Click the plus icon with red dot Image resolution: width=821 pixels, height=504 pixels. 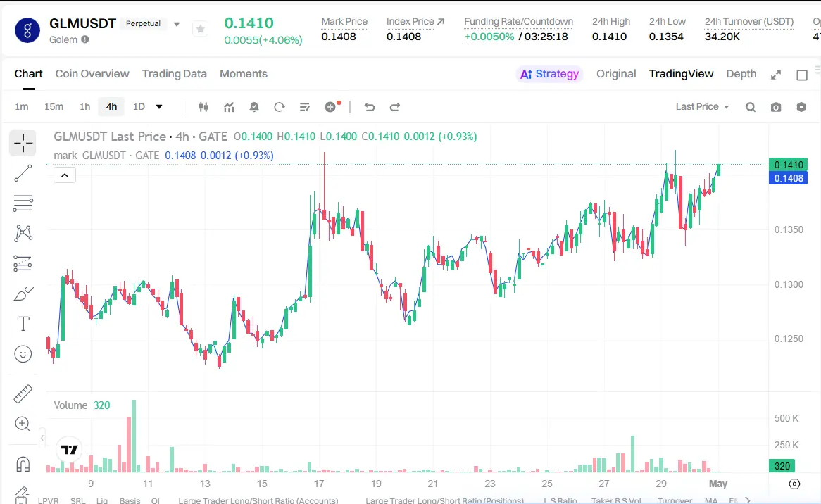(332, 107)
